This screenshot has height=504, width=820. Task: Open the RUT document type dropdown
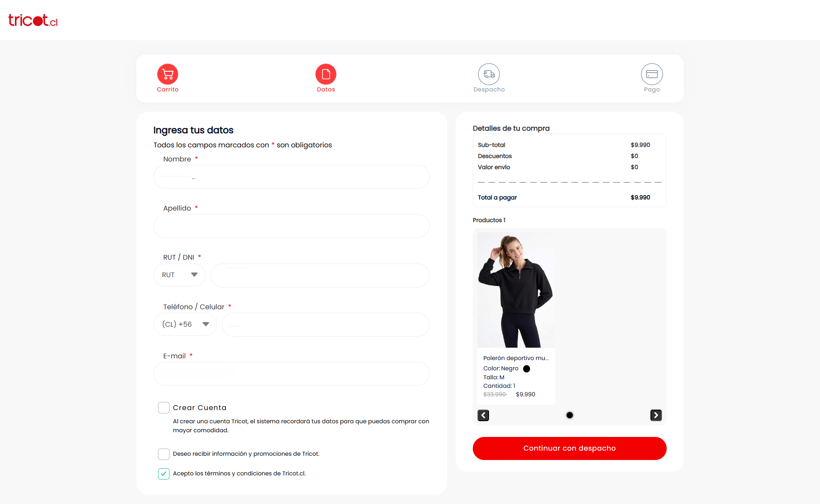[x=179, y=275]
